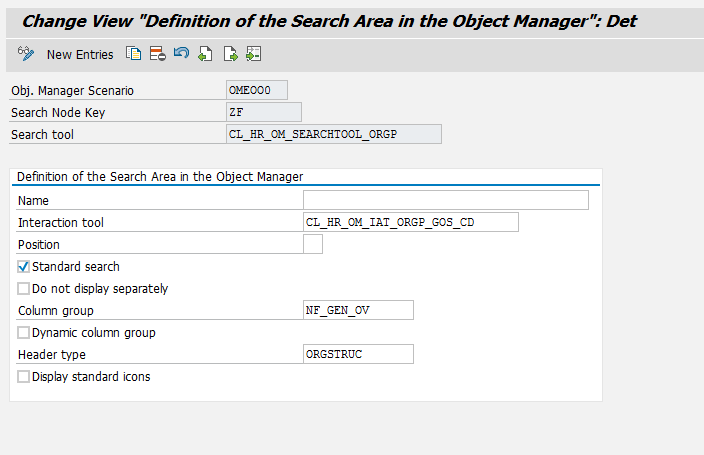Click the Obj. Manager Scenario field
Image resolution: width=704 pixels, height=455 pixels.
pyautogui.click(x=257, y=90)
